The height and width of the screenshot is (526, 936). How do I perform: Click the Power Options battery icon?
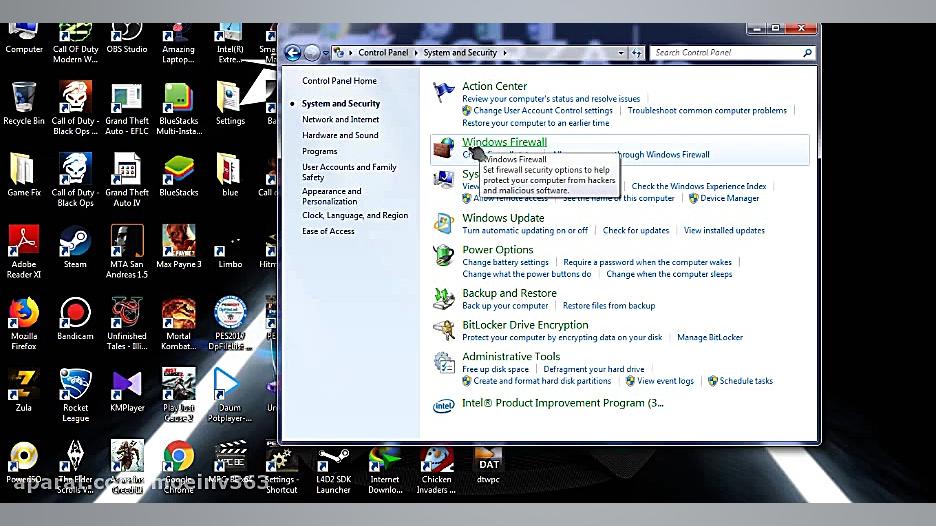click(x=444, y=255)
